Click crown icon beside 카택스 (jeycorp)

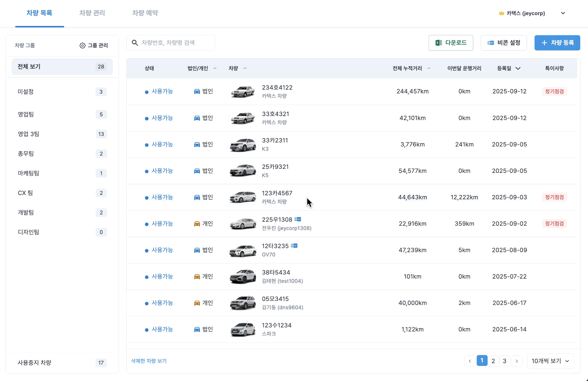[502, 13]
